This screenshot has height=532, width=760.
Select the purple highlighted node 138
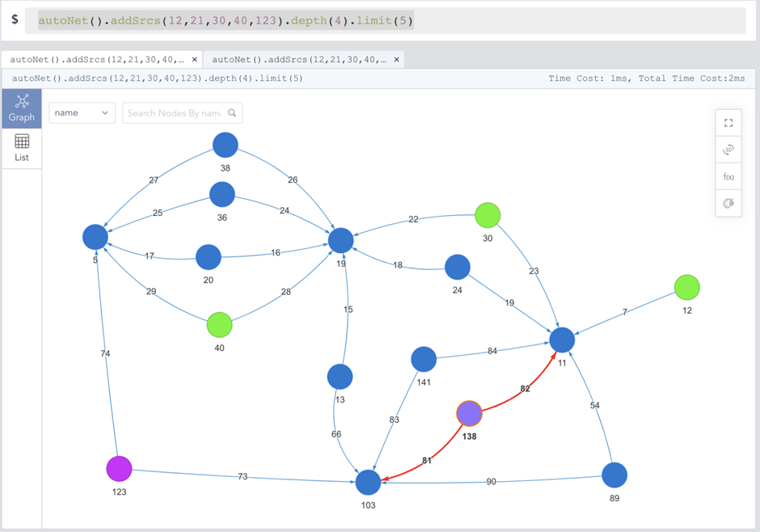469,413
